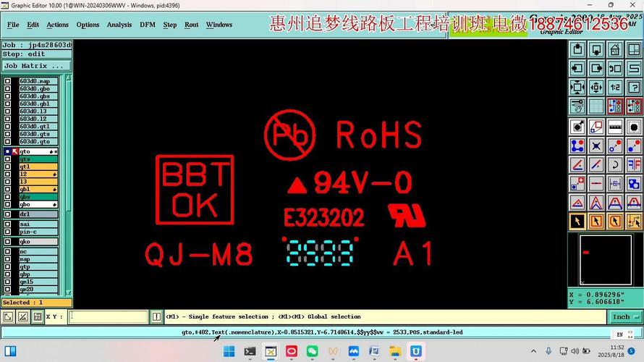Open the Rout menu
The image size is (644, 362).
point(191,25)
